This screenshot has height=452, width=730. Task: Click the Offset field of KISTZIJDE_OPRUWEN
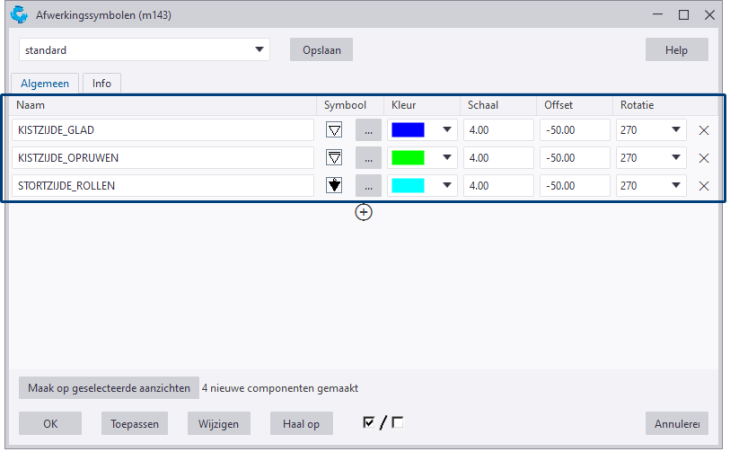pos(575,158)
